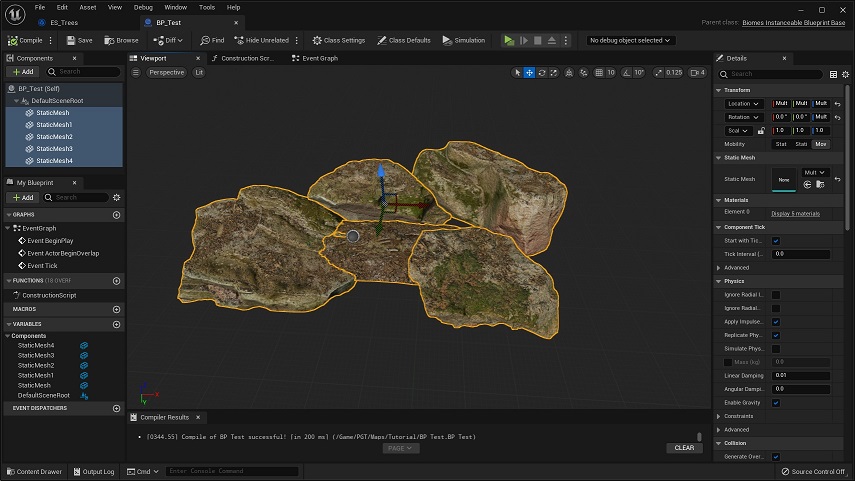Uncheck the Enable Gravity checkbox
Viewport: 855px width, 481px height.
(x=776, y=402)
